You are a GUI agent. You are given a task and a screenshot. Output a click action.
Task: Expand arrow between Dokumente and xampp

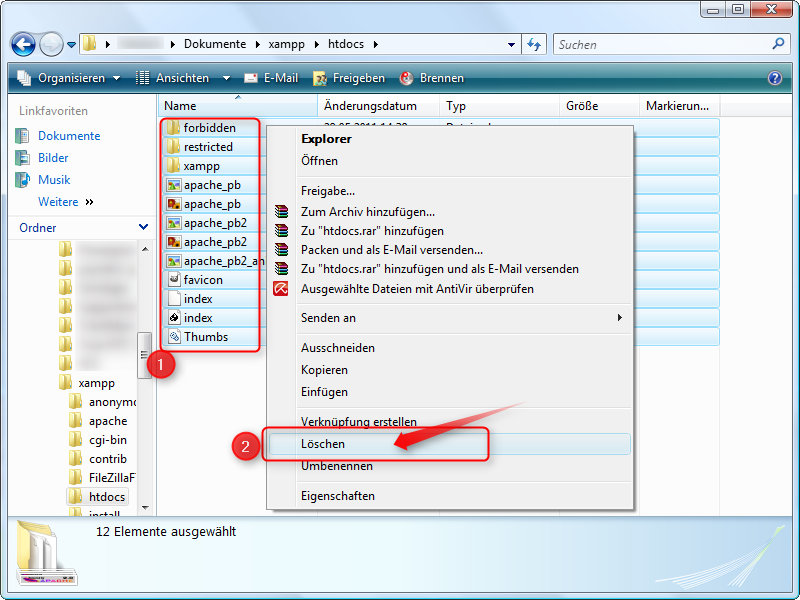coord(257,44)
